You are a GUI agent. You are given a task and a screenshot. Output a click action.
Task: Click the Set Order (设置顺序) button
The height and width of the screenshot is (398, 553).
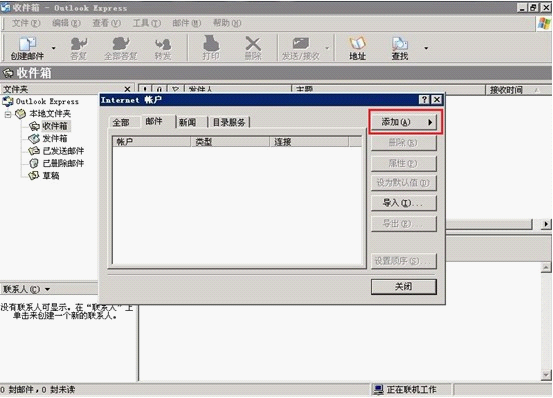[x=403, y=261]
